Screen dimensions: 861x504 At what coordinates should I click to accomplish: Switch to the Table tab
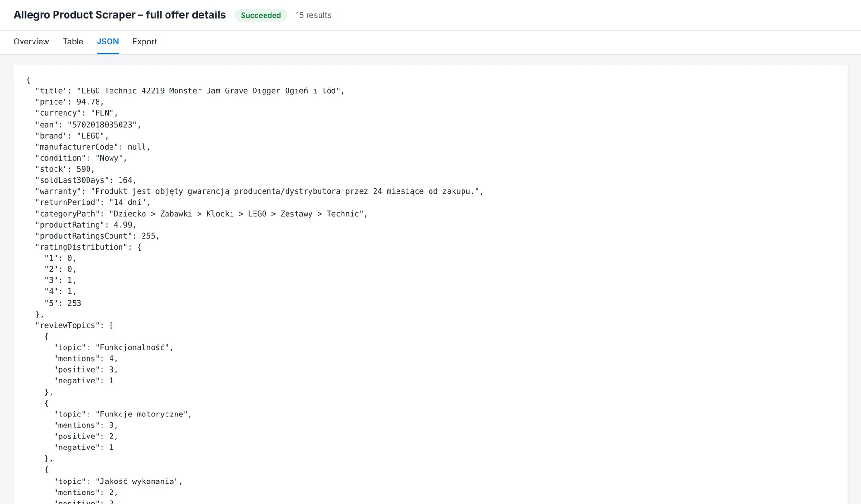73,42
